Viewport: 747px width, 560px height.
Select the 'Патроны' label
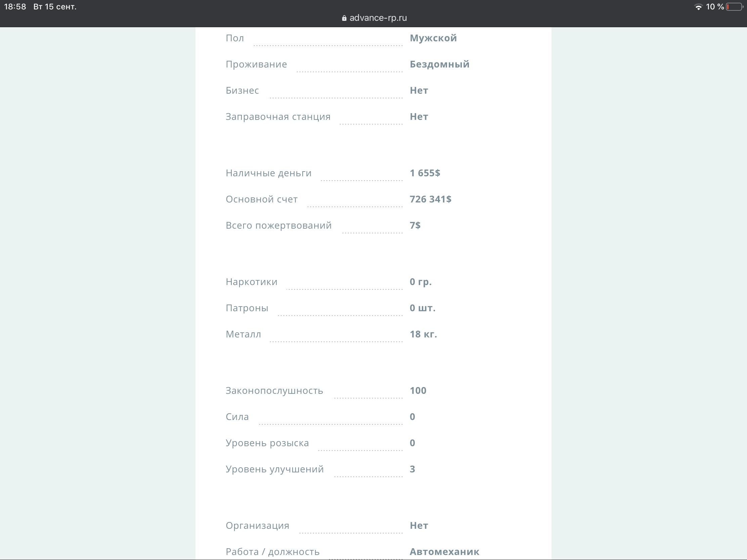pos(247,308)
